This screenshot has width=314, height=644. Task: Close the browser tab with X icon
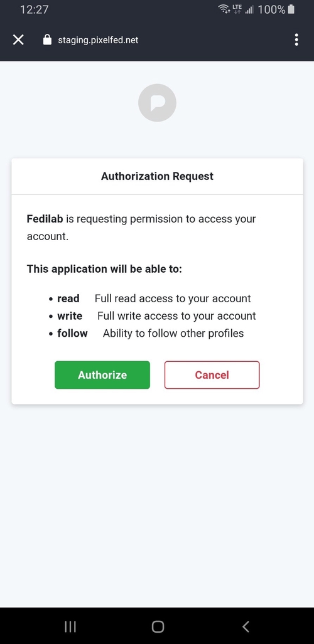coord(18,40)
